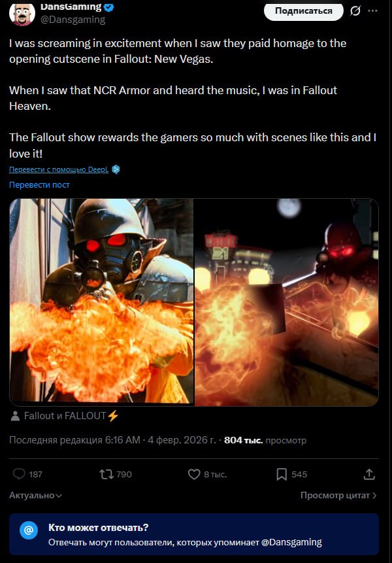
Task: Click the reply icon with 187 comments
Action: coord(19,474)
